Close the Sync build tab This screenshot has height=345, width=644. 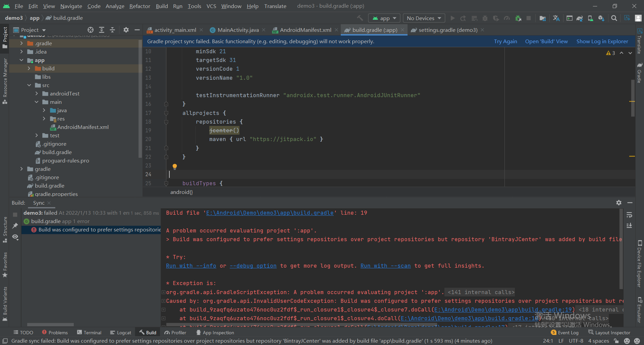[x=49, y=203]
